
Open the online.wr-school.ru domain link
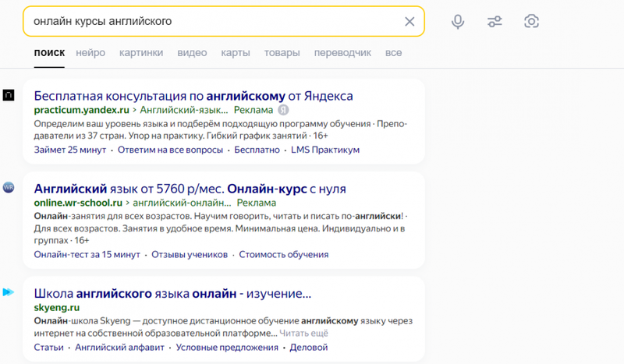(78, 203)
